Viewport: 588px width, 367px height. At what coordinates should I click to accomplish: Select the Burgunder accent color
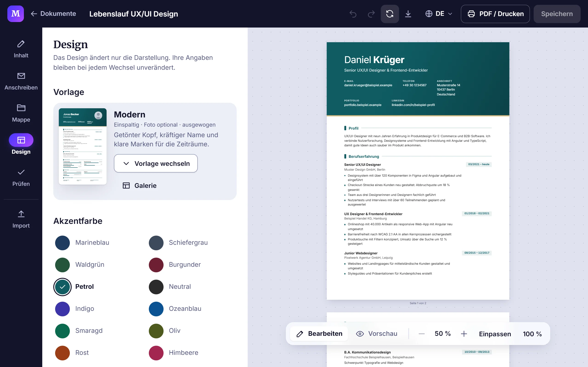pyautogui.click(x=175, y=264)
